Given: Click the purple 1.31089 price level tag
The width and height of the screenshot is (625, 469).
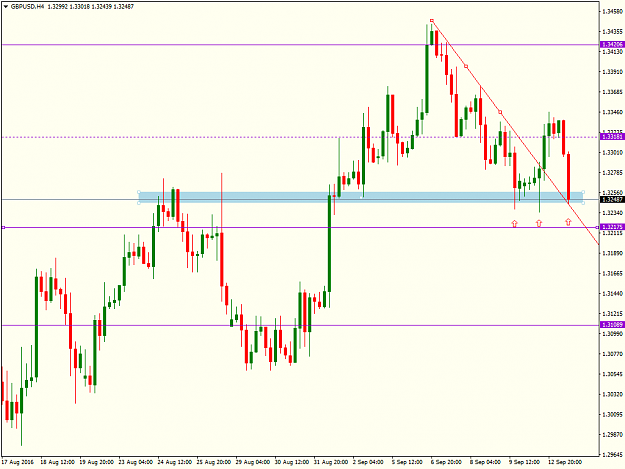Looking at the screenshot, I should coord(612,325).
